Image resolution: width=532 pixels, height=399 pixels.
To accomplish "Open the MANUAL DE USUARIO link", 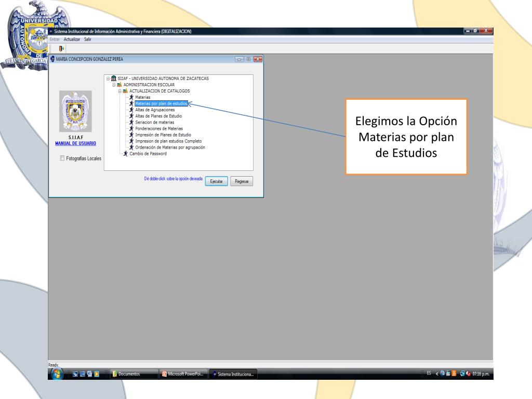I will point(75,143).
